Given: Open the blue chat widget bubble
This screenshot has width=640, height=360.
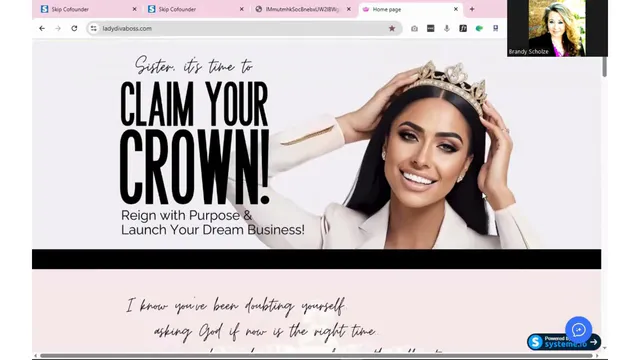Looking at the screenshot, I should coord(578,330).
